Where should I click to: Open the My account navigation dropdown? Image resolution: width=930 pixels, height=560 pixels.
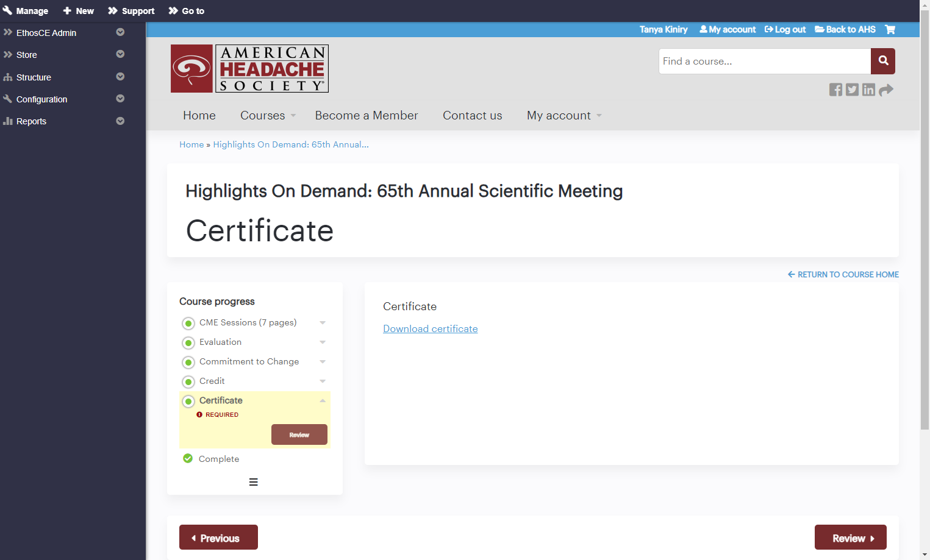(x=564, y=115)
